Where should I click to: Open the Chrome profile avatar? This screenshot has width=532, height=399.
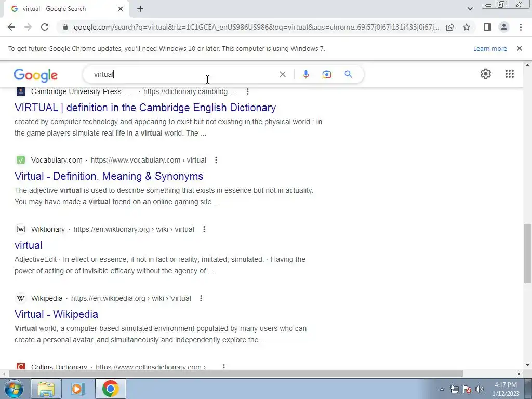tap(504, 27)
